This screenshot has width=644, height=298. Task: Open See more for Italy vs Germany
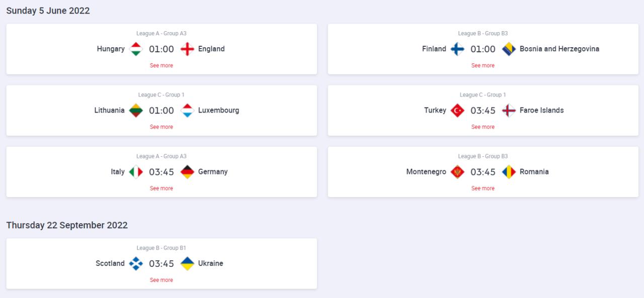(x=162, y=188)
